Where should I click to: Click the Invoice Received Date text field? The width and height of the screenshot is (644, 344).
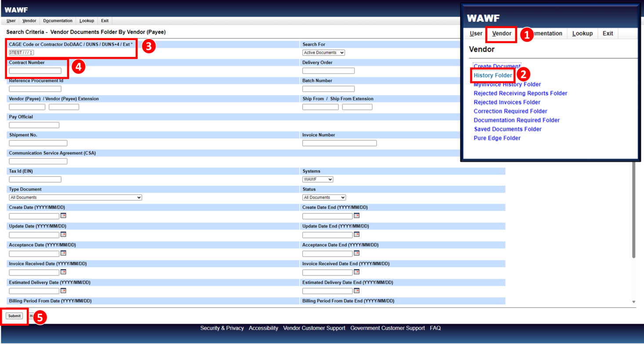coord(34,272)
